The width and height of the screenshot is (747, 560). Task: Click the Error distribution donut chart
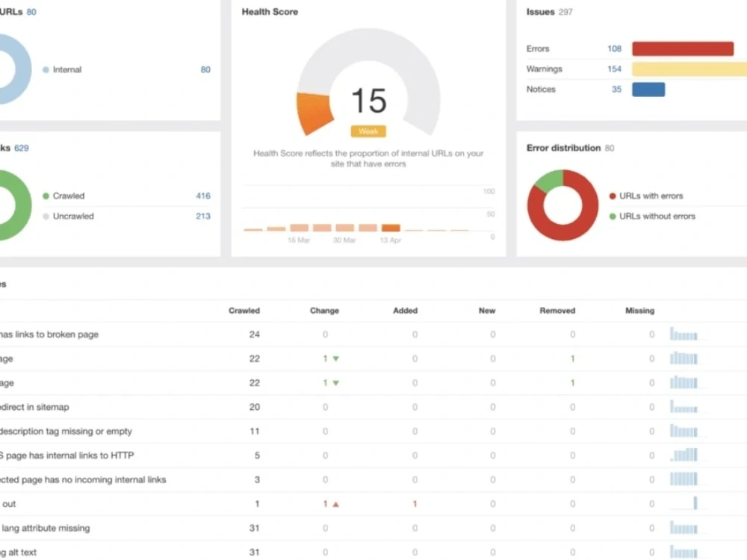point(562,205)
